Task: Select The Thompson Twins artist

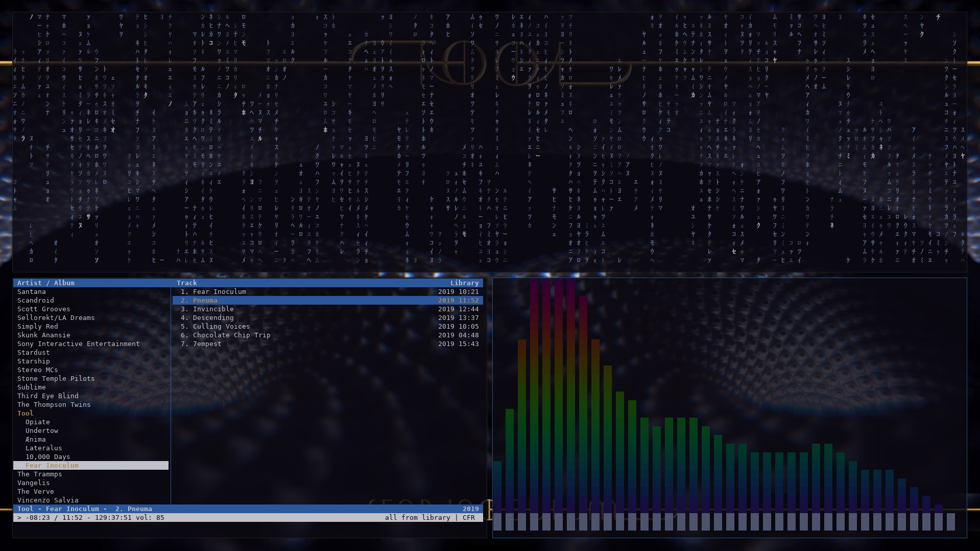Action: [54, 405]
